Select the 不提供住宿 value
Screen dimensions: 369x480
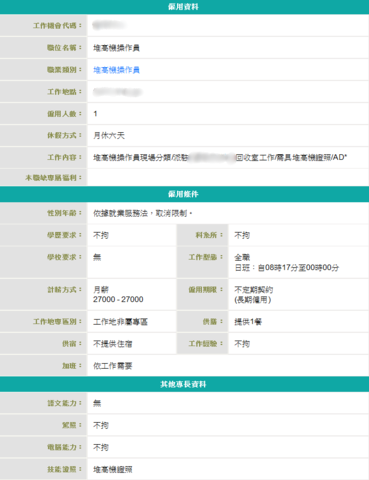point(113,344)
